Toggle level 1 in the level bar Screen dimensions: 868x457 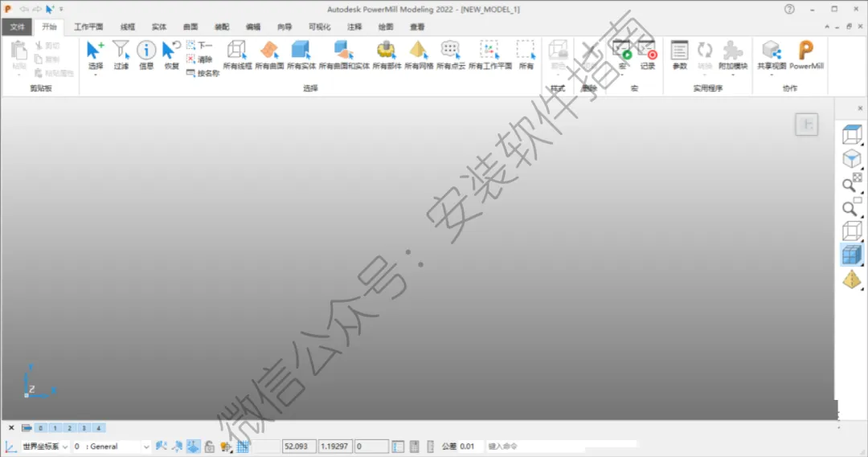click(x=55, y=427)
